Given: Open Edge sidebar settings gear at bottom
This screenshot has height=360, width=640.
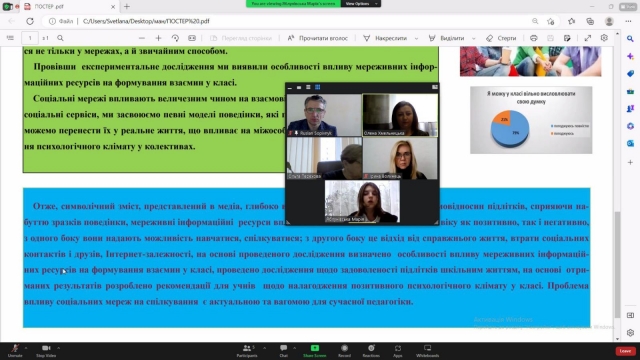Looking at the screenshot, I should 630,333.
